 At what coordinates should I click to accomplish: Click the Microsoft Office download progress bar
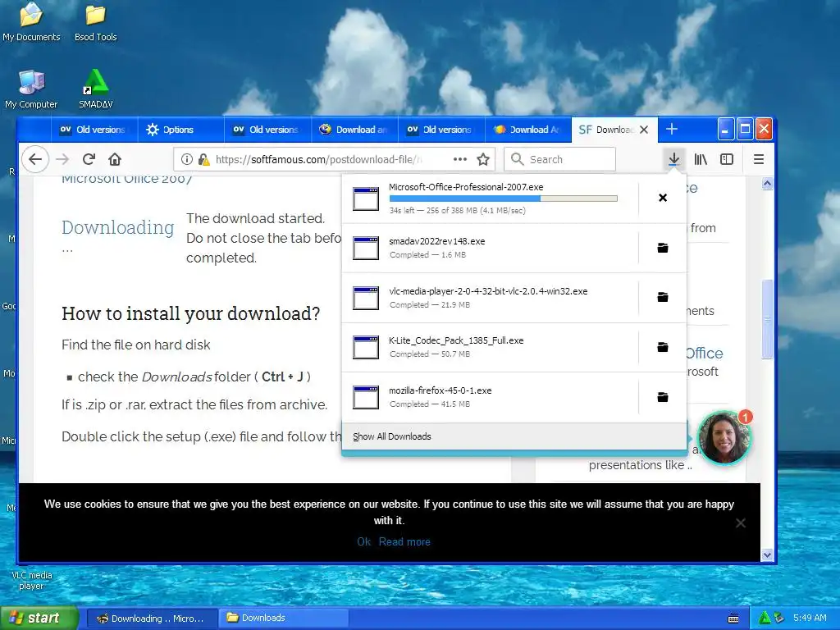click(x=503, y=199)
